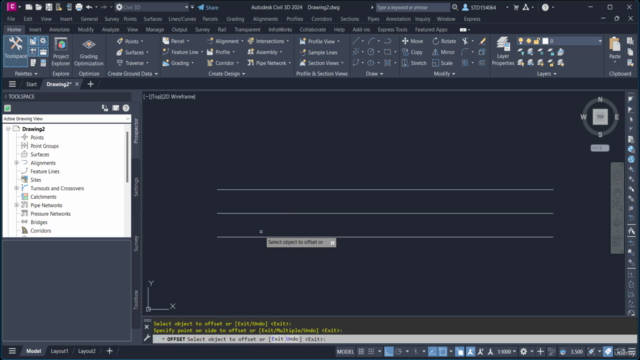Open the annotation scale 1:1000 dropdown
Screen dimensions: 640x360
pos(507,351)
